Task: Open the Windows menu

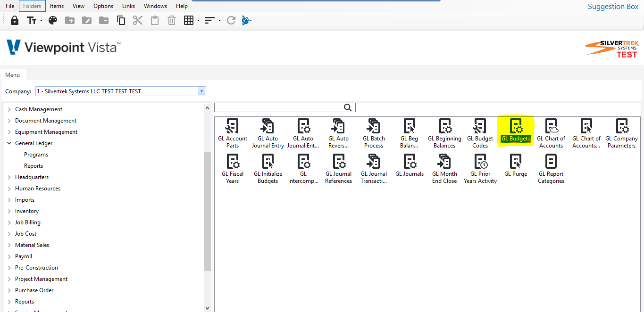Action: (155, 6)
